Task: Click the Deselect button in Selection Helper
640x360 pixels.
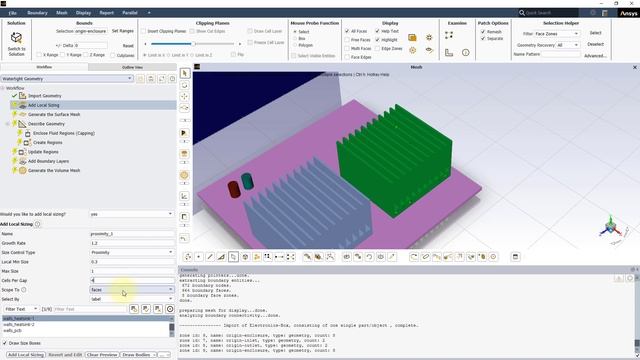Action: click(x=596, y=44)
